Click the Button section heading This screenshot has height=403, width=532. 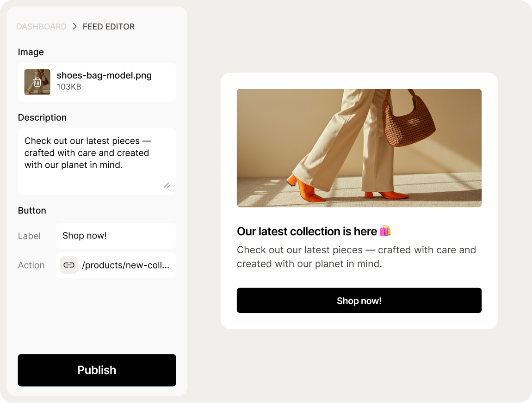click(x=32, y=211)
